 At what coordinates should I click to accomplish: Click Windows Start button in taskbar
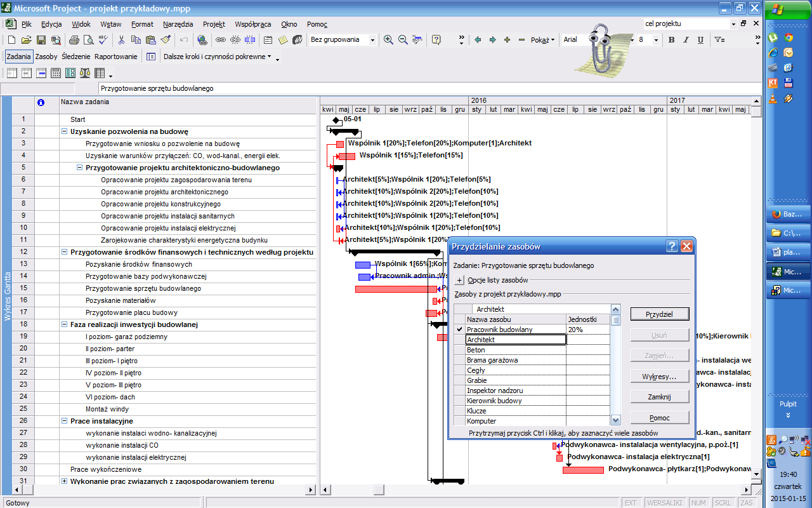(789, 9)
